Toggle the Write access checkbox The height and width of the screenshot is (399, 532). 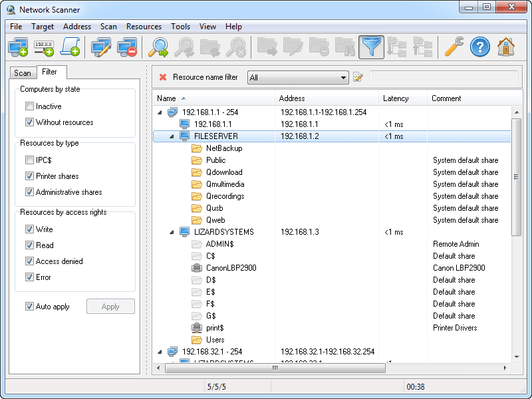(29, 229)
